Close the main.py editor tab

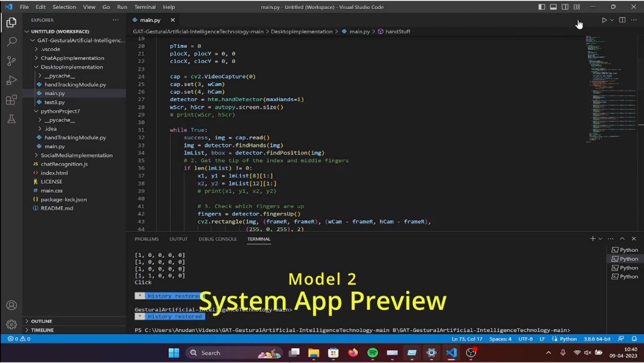pyautogui.click(x=173, y=20)
